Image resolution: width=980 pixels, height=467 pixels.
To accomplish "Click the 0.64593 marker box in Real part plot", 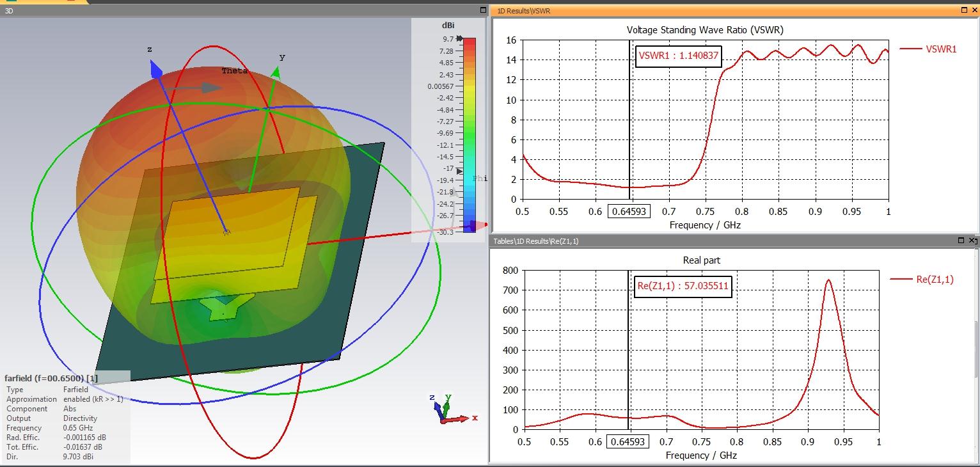I will click(628, 441).
